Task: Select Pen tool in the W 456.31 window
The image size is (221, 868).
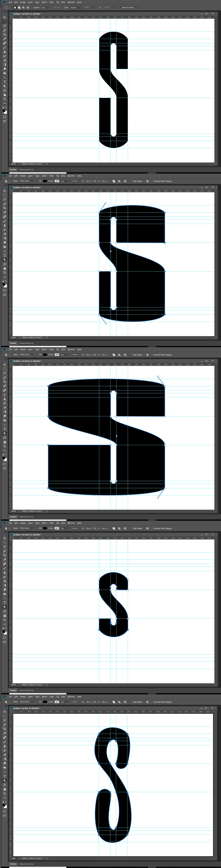Action: (x=5, y=251)
